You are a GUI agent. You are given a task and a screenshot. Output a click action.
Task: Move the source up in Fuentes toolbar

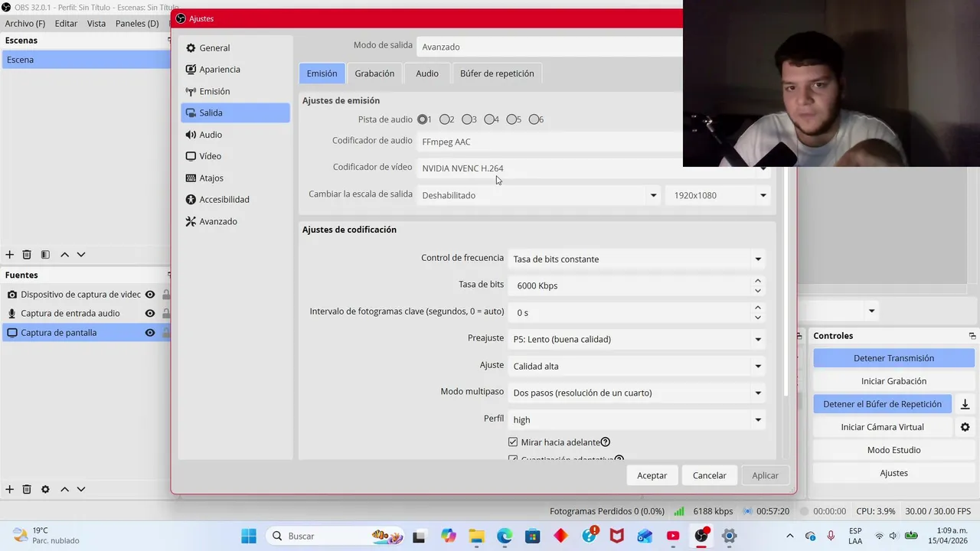[x=64, y=489]
